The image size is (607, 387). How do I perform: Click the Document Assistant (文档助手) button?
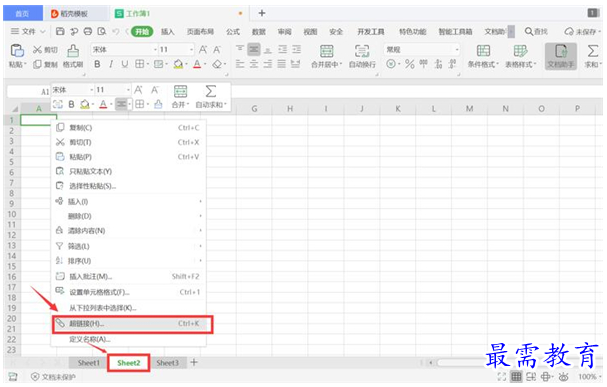coord(561,56)
